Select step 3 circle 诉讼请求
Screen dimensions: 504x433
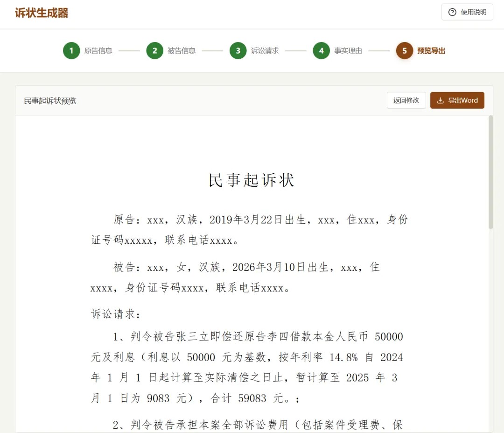click(x=238, y=50)
